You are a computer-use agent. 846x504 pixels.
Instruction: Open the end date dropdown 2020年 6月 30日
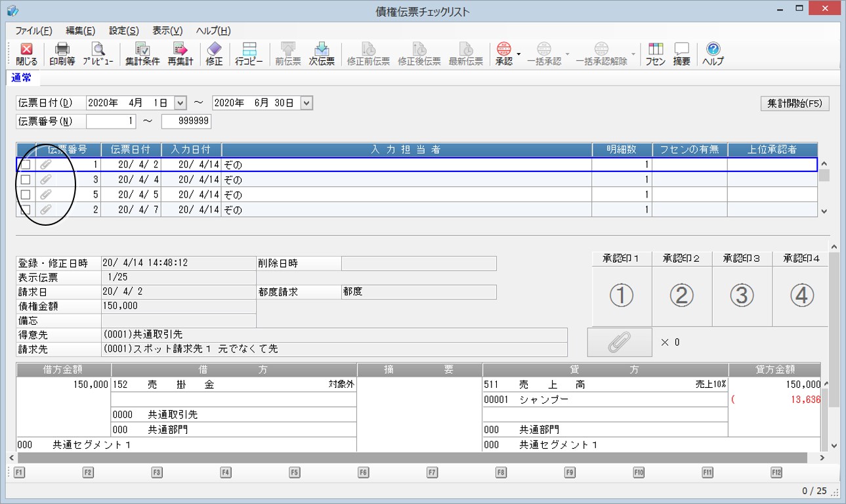pos(307,103)
